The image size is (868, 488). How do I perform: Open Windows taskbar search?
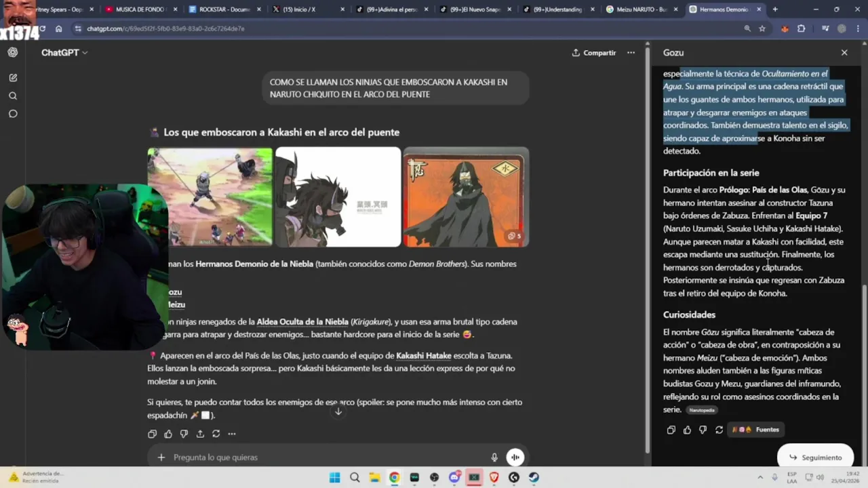[x=355, y=477]
